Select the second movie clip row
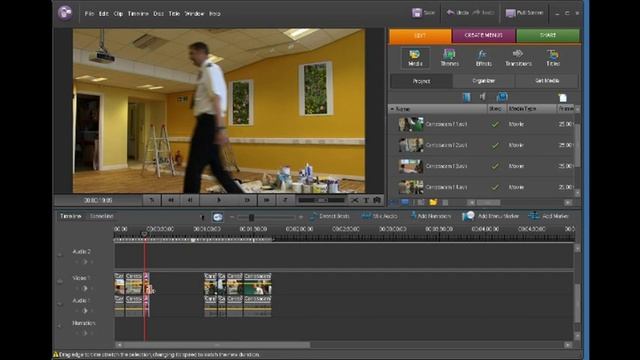Viewport: 640px width, 360px height. pos(482,145)
